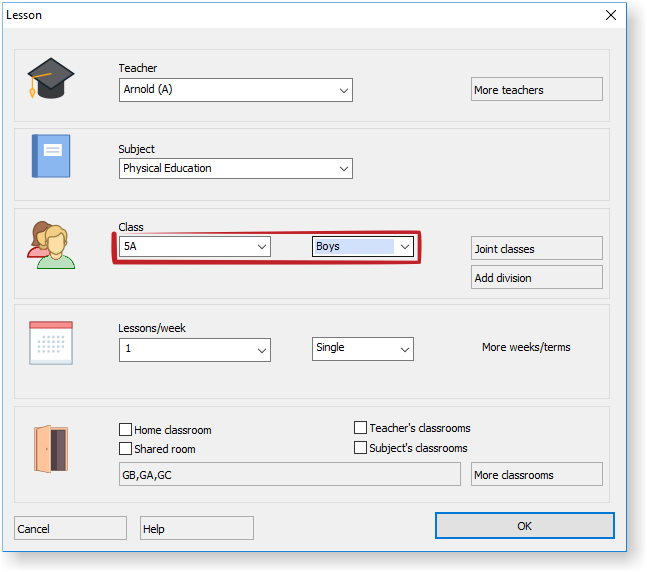Click the More teachers button
The width and height of the screenshot is (647, 572).
pos(536,90)
